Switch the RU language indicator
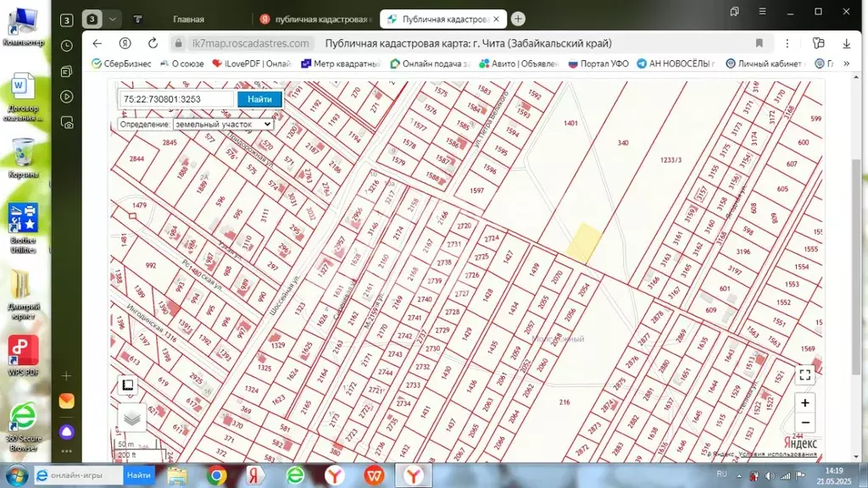The width and height of the screenshot is (868, 488). pos(721,474)
